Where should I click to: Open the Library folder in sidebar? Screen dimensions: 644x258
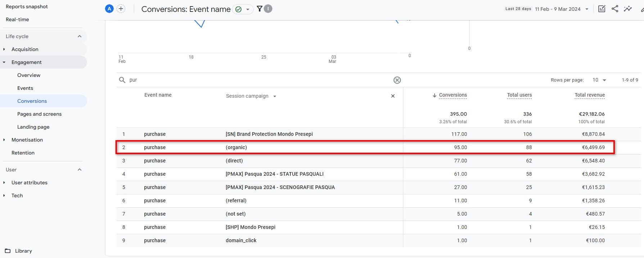click(x=23, y=251)
